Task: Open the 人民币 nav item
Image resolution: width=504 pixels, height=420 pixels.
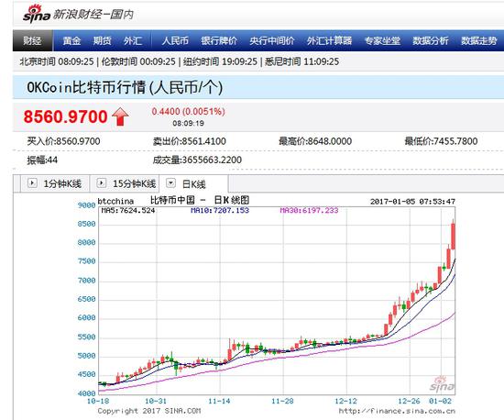Action: 175,41
